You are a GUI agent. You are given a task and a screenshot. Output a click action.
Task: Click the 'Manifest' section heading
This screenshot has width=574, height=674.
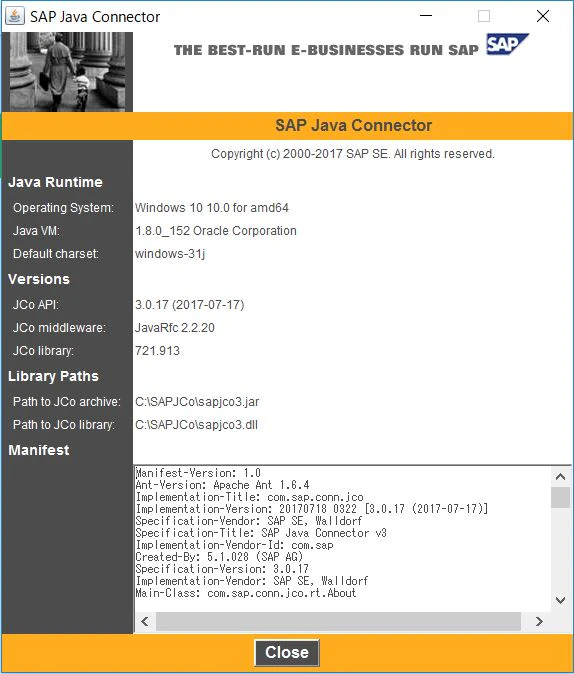39,450
